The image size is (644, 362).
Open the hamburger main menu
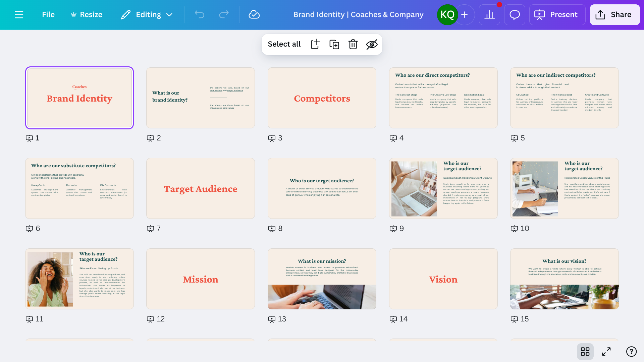click(19, 15)
